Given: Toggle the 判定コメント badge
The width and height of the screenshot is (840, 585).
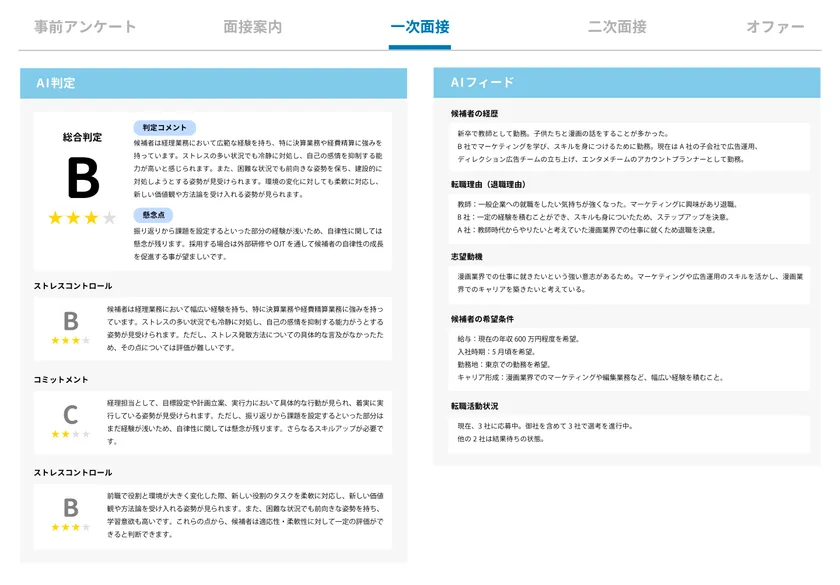Looking at the screenshot, I should pos(163,127).
